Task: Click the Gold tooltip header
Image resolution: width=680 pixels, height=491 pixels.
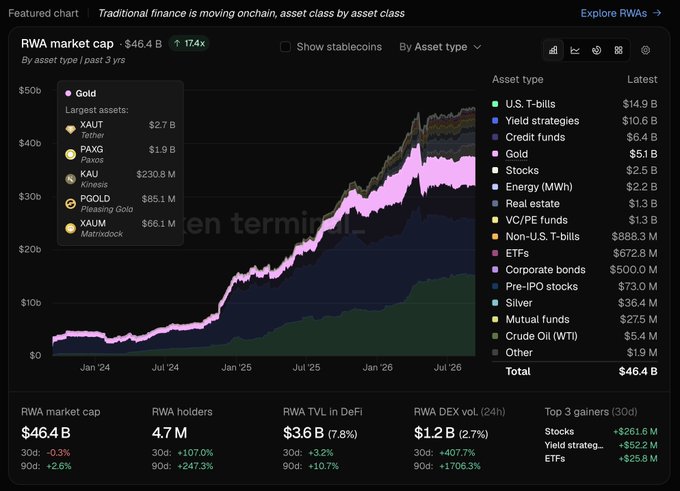Action: coord(81,93)
